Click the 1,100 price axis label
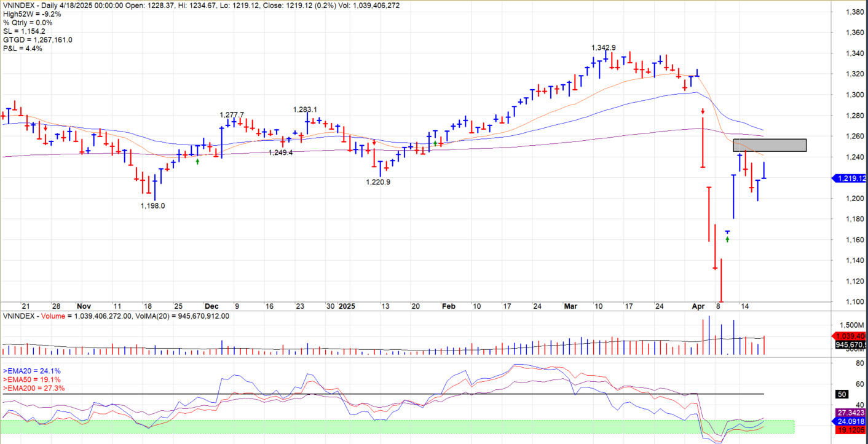Screen dimensions: 868x444 tap(854, 302)
